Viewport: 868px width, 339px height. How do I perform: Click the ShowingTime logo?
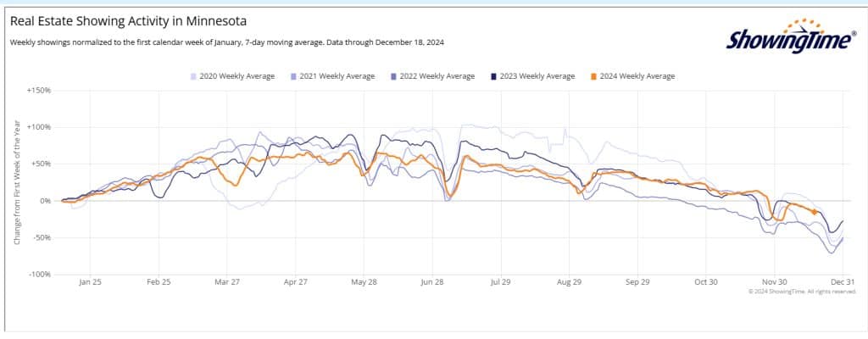pyautogui.click(x=785, y=37)
